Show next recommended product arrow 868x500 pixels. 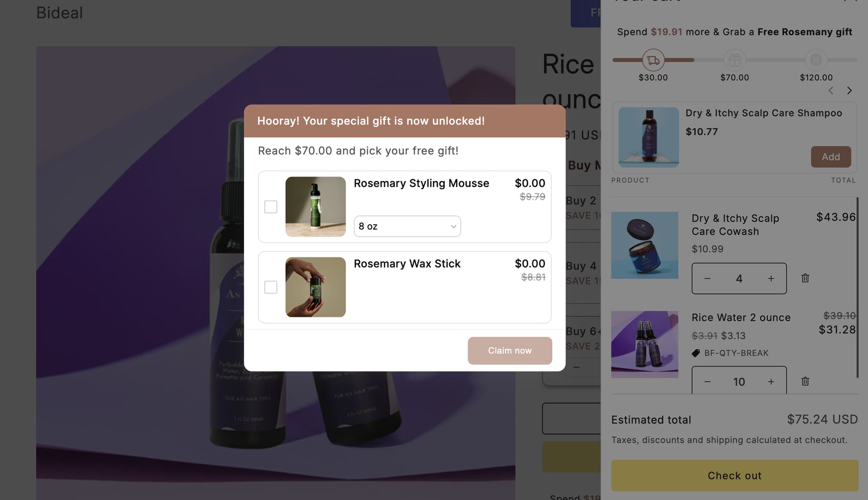(x=849, y=90)
